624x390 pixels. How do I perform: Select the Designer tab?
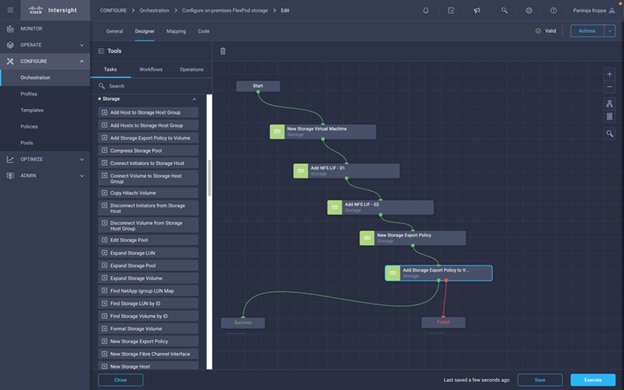coord(144,31)
